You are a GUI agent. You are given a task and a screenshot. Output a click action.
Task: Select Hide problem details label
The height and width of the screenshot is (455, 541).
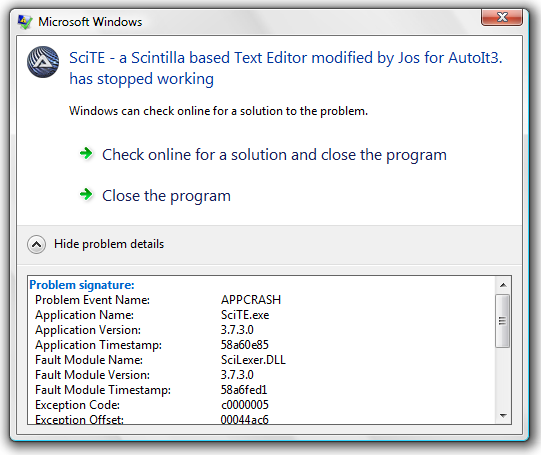coord(109,244)
